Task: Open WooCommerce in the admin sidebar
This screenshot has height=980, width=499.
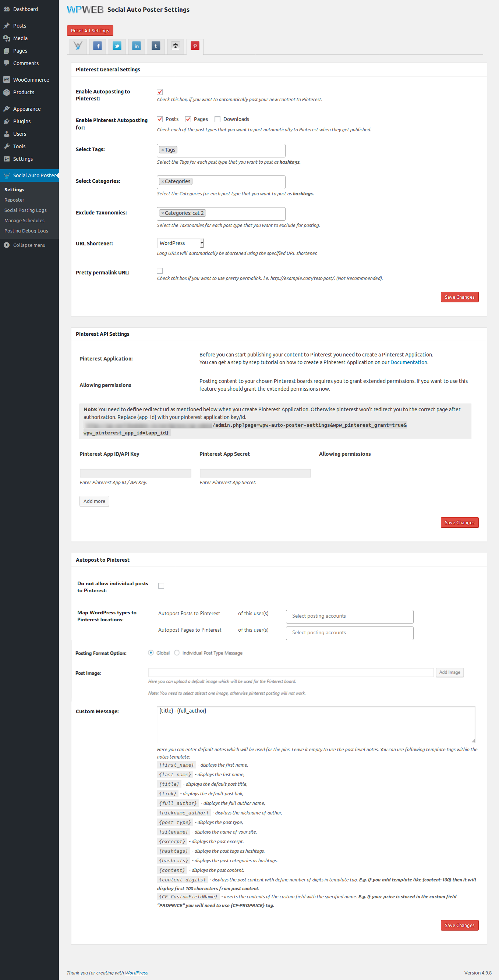Action: (31, 80)
